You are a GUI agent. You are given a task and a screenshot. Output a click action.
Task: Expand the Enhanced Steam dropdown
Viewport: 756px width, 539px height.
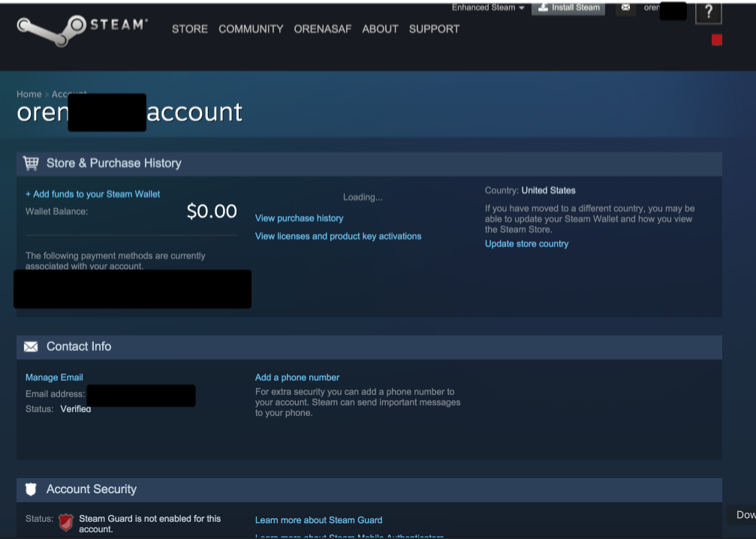pos(488,8)
